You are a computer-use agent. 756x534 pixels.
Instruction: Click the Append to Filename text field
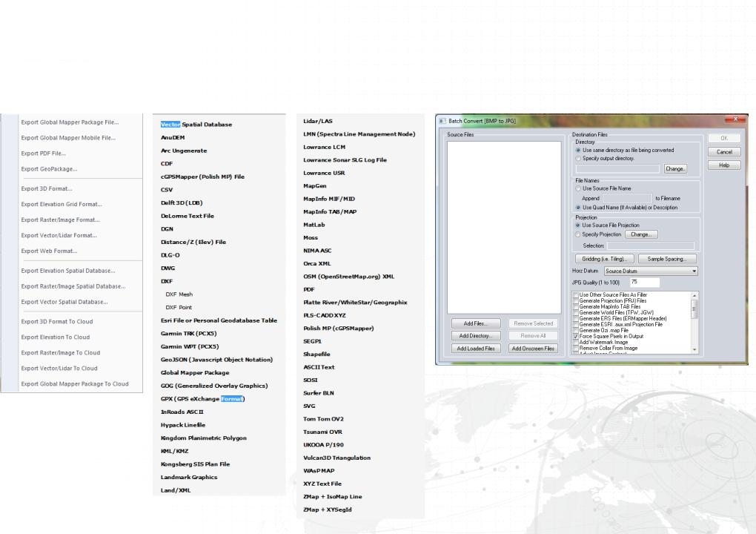[627, 198]
